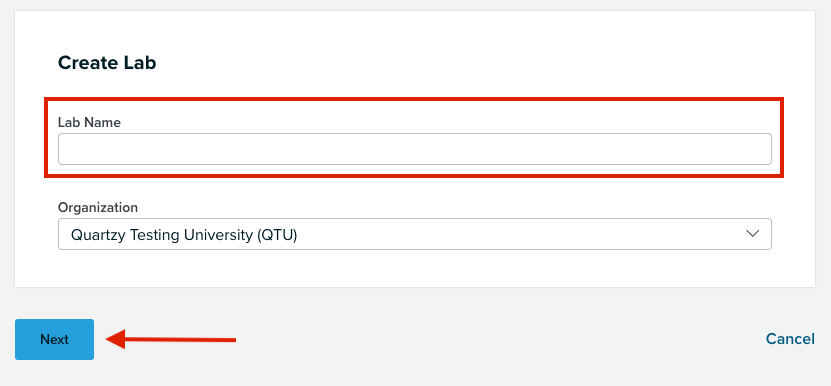Image resolution: width=831 pixels, height=386 pixels.
Task: Click inside the red highlighted Lab Name area
Action: [414, 138]
